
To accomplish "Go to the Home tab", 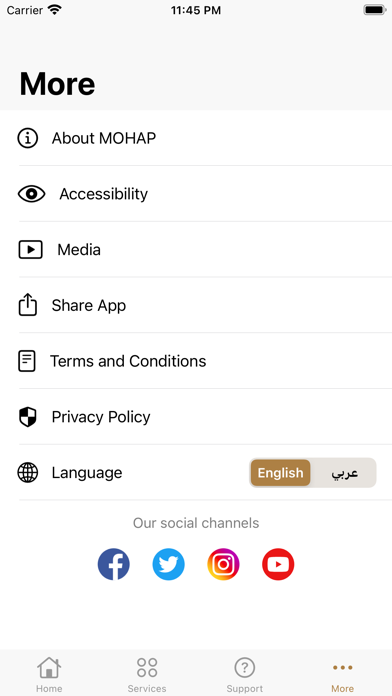I will coord(49,675).
